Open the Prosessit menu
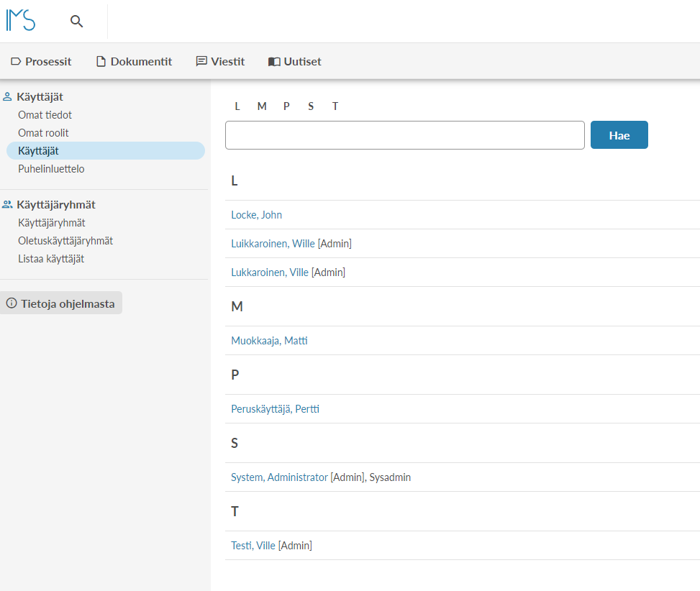The image size is (700, 591). click(42, 62)
